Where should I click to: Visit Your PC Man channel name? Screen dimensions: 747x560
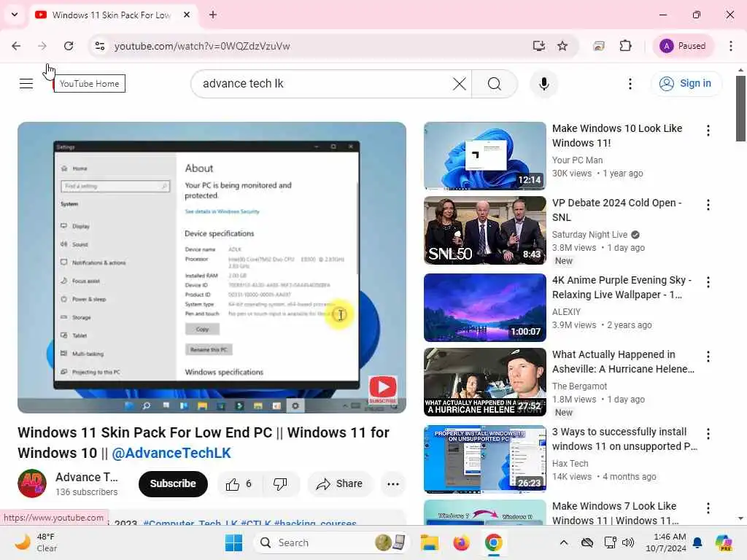(x=577, y=160)
